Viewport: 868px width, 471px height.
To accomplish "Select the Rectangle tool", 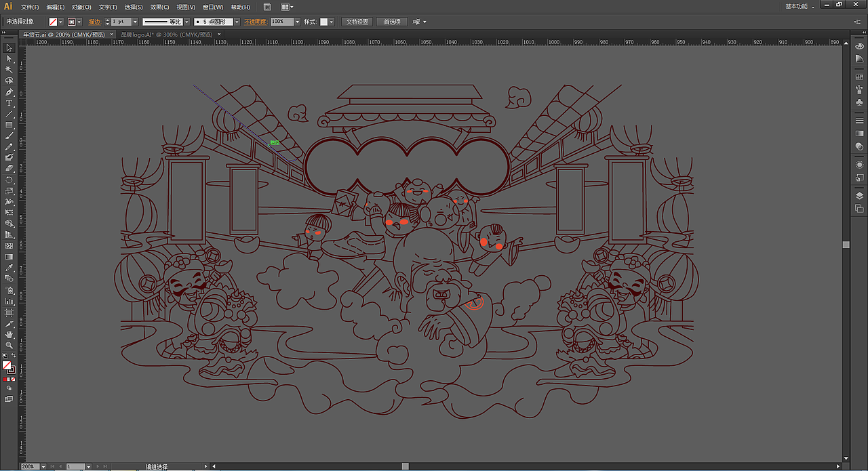I will tap(9, 125).
